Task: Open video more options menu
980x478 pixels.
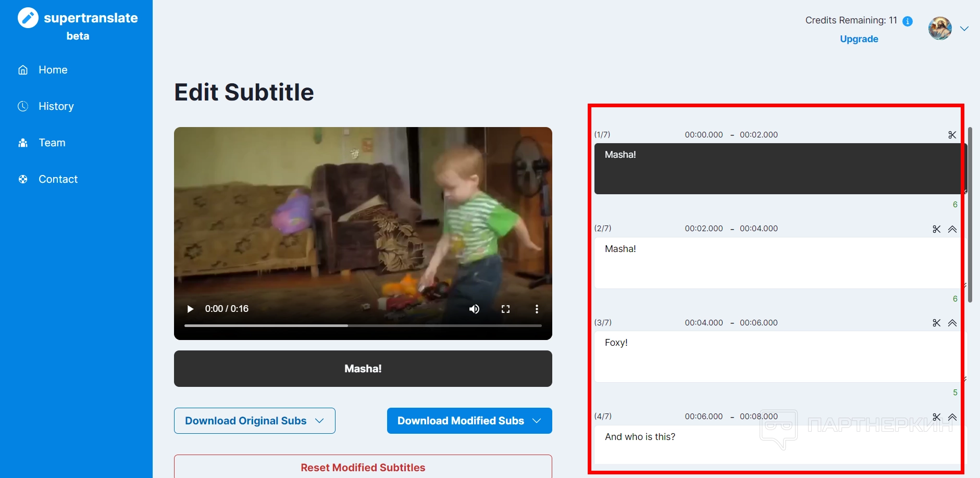Action: pos(537,309)
